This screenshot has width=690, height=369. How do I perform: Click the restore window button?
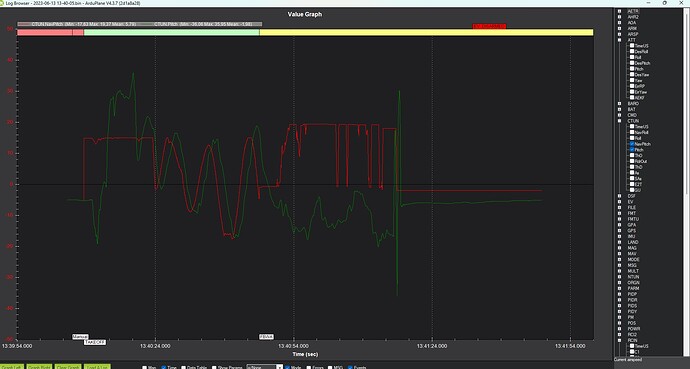coord(664,3)
